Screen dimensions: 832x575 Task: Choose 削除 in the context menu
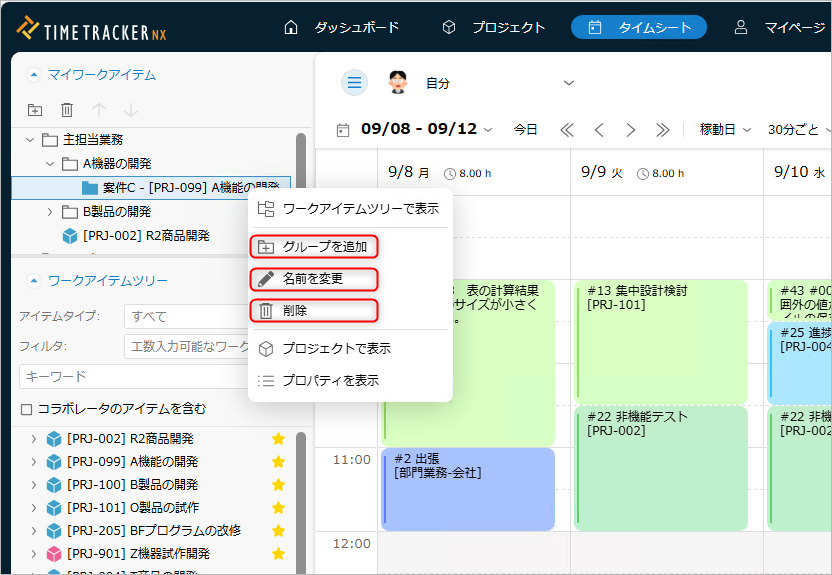313,311
